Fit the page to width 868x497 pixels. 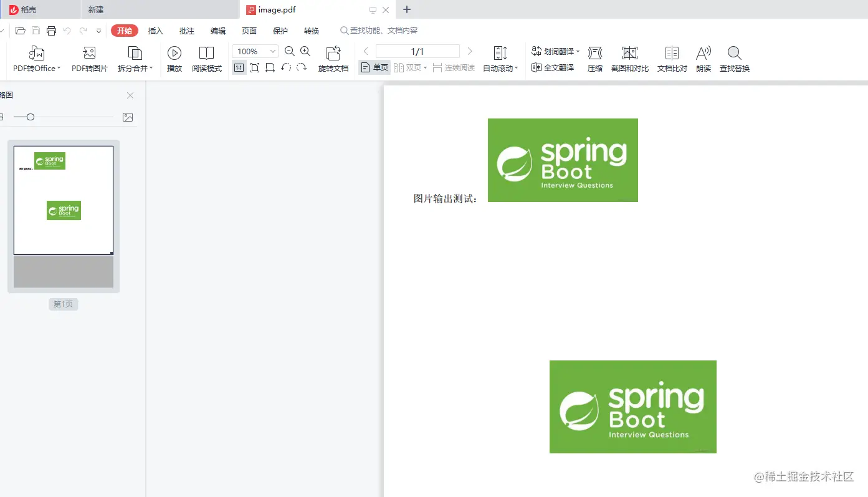[270, 67]
